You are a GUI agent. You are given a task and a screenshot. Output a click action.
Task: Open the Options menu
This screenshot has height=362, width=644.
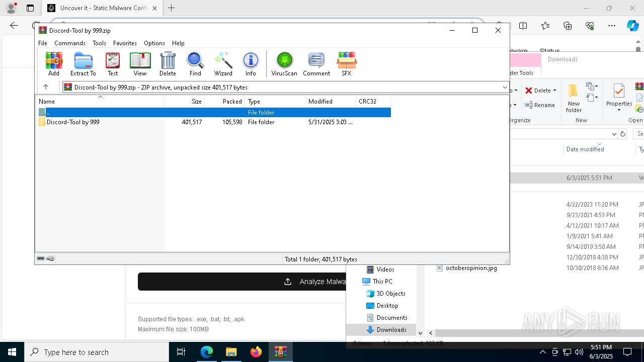point(154,43)
